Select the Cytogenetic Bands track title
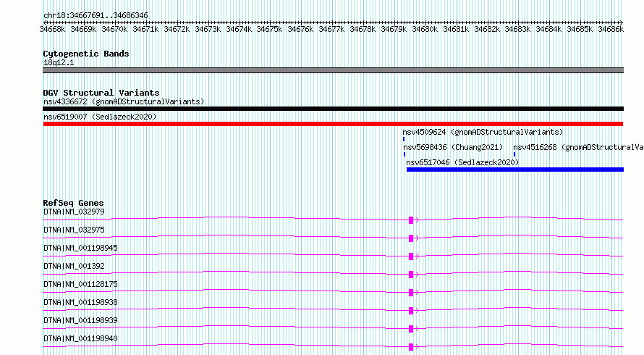This screenshot has width=644, height=355. coord(86,54)
